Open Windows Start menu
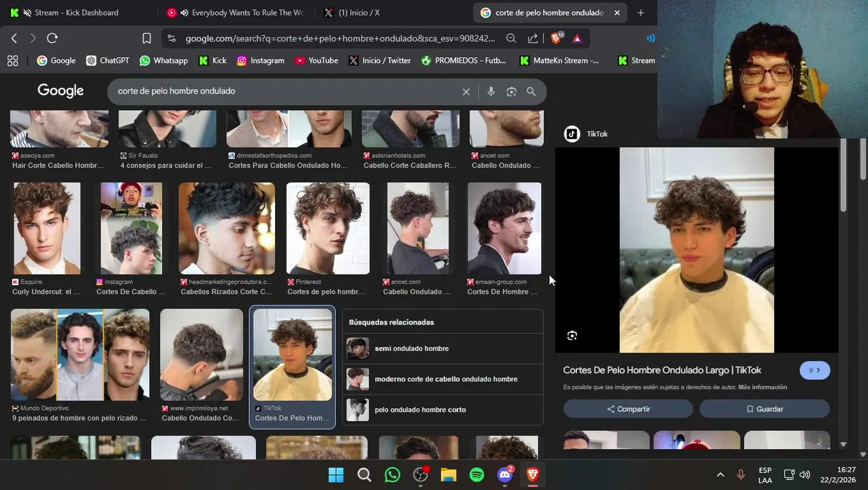868x490 pixels. click(336, 475)
